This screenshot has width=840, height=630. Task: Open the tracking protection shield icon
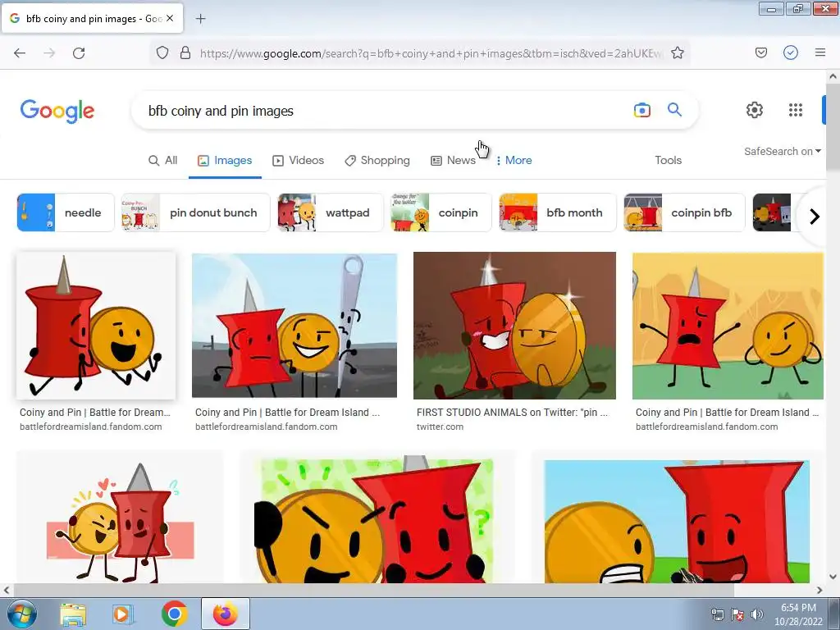(162, 52)
